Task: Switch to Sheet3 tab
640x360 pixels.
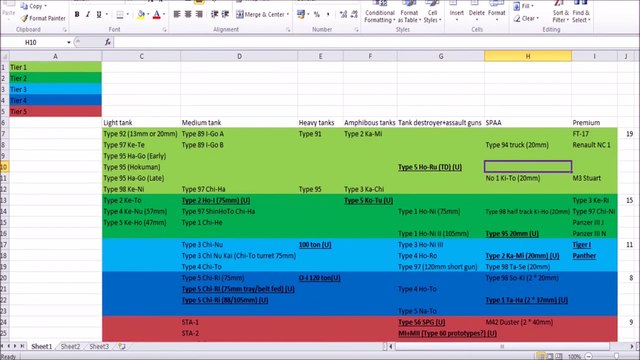Action: (x=99, y=347)
